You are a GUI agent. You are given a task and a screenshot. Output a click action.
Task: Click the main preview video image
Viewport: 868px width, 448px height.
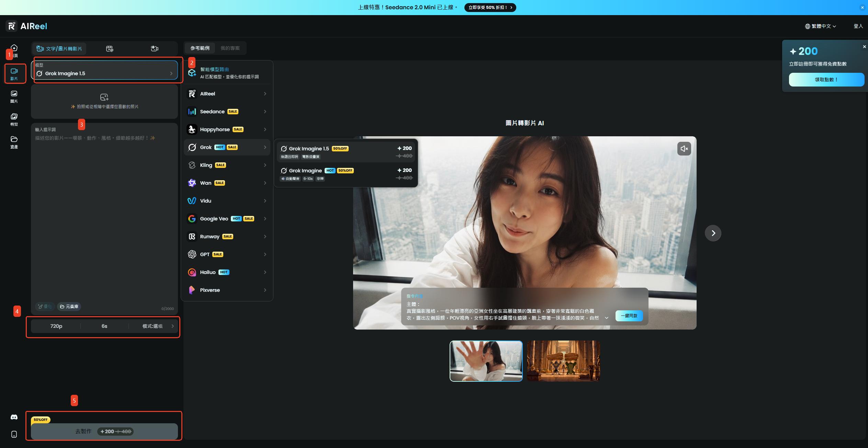click(525, 233)
